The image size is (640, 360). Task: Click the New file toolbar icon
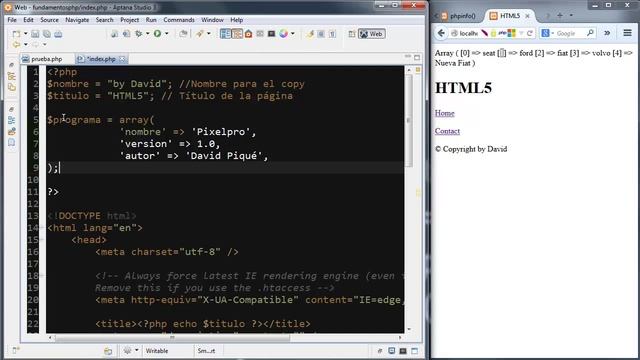click(x=16, y=34)
